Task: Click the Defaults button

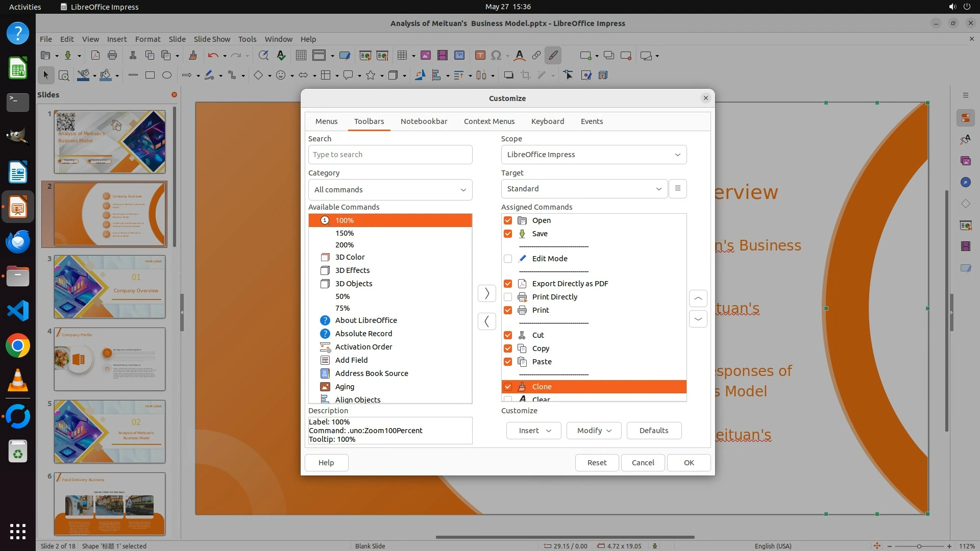Action: [x=653, y=431]
